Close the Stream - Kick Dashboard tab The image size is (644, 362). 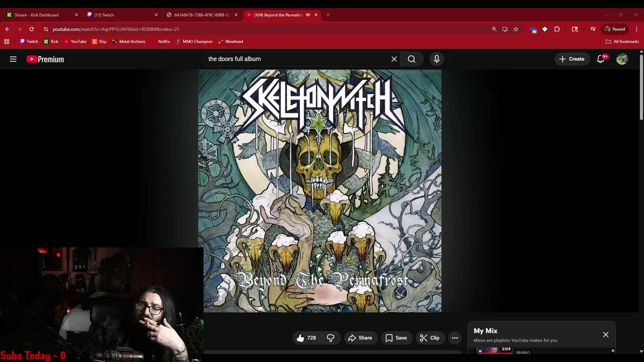coord(76,15)
